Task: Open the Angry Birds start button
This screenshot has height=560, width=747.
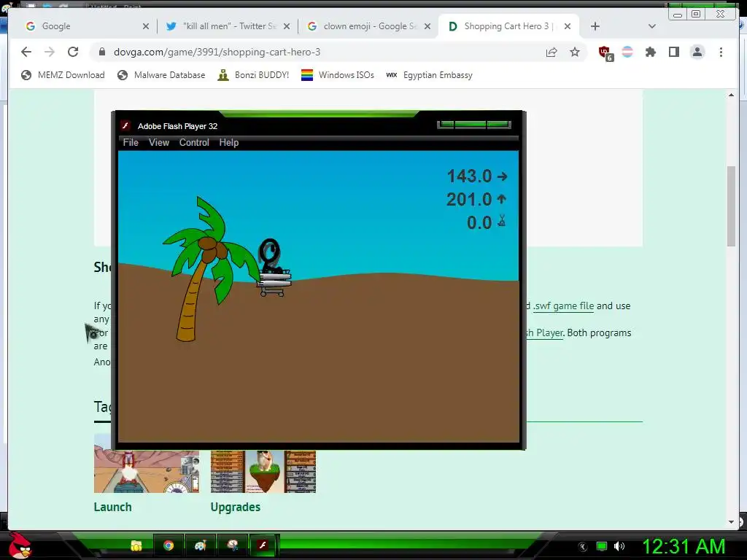Action: click(20, 545)
